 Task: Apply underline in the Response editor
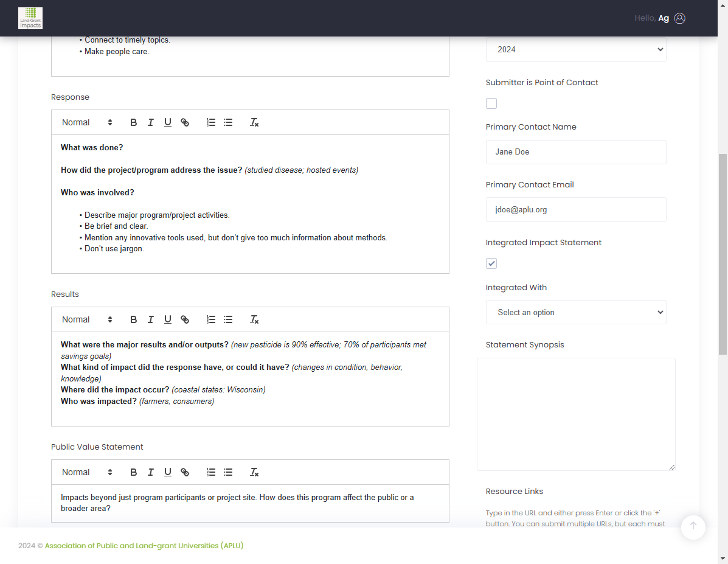pyautogui.click(x=168, y=122)
